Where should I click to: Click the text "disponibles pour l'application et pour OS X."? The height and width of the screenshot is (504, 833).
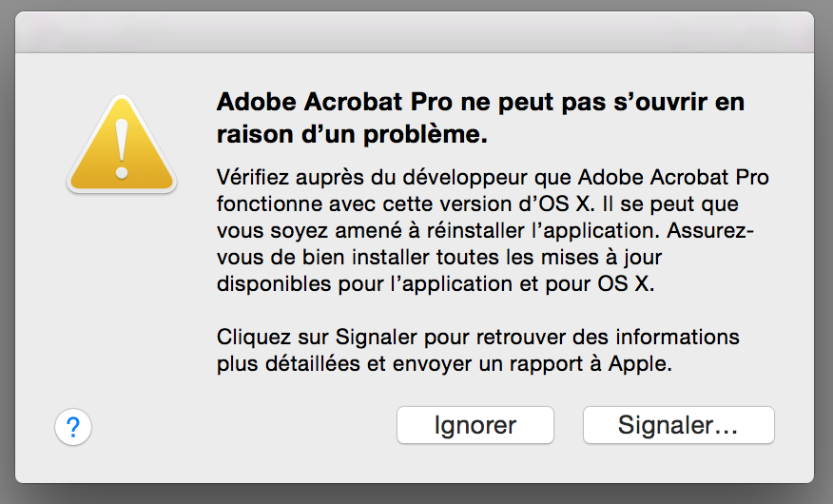pos(436,283)
